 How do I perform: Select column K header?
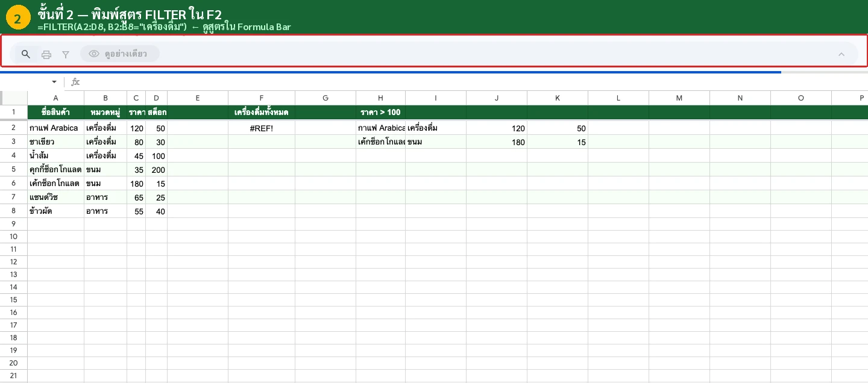coord(558,98)
